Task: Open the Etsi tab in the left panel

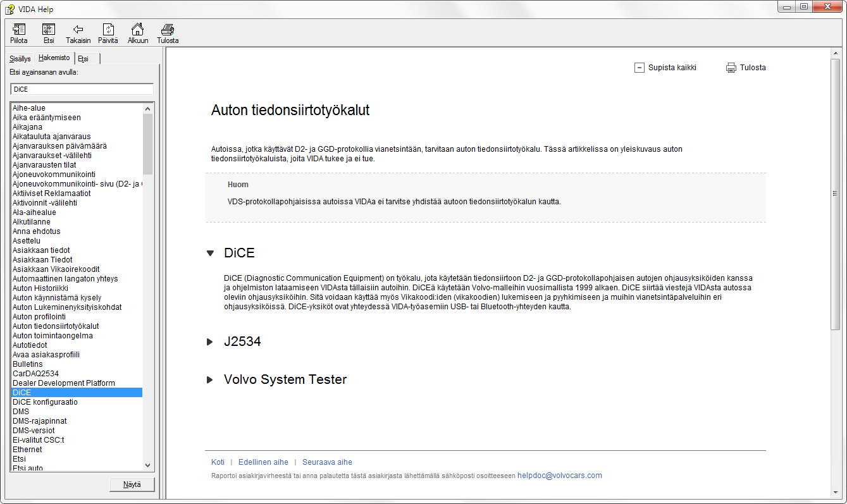Action: [x=83, y=58]
